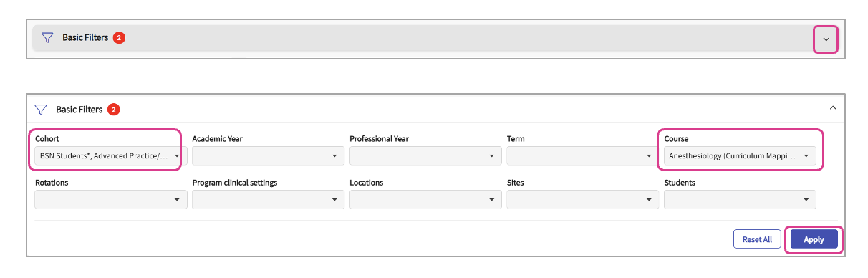Screen dimensions: 868x278
Task: Open the Cohort dropdown
Action: coord(110,155)
